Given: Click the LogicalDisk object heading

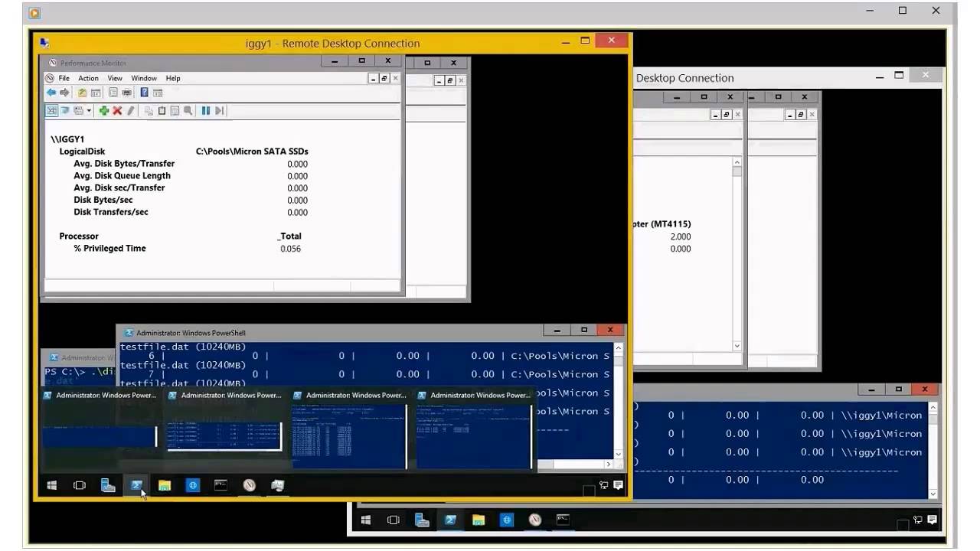Looking at the screenshot, I should pyautogui.click(x=82, y=152).
